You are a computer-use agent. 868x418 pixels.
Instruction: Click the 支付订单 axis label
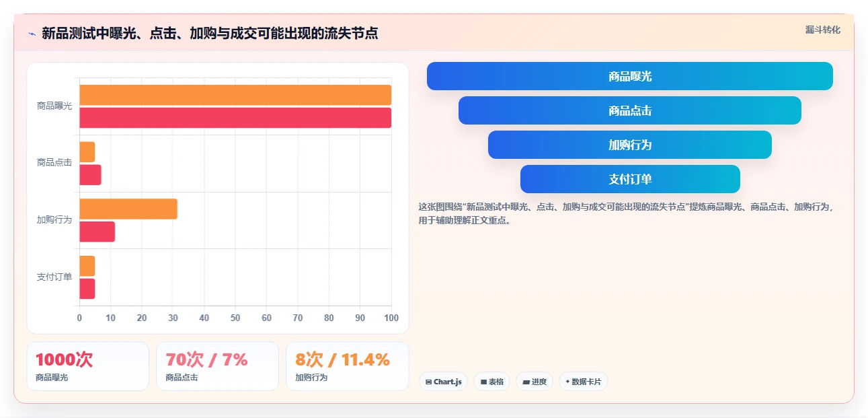pyautogui.click(x=54, y=277)
